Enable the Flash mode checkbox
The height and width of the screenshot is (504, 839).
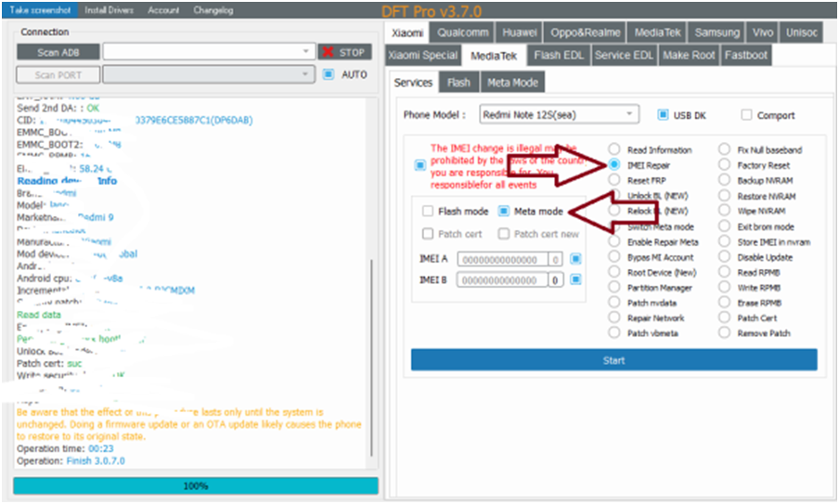pos(428,211)
